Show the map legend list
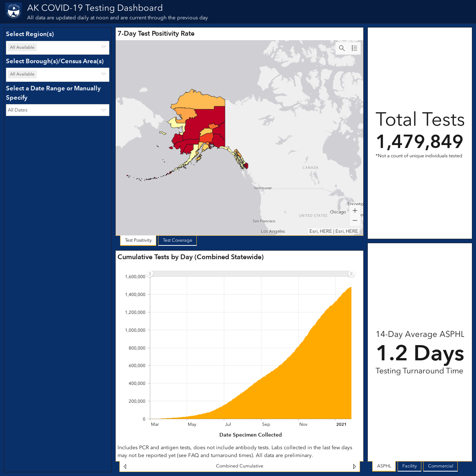Screen dimensions: 476x476 click(x=354, y=48)
